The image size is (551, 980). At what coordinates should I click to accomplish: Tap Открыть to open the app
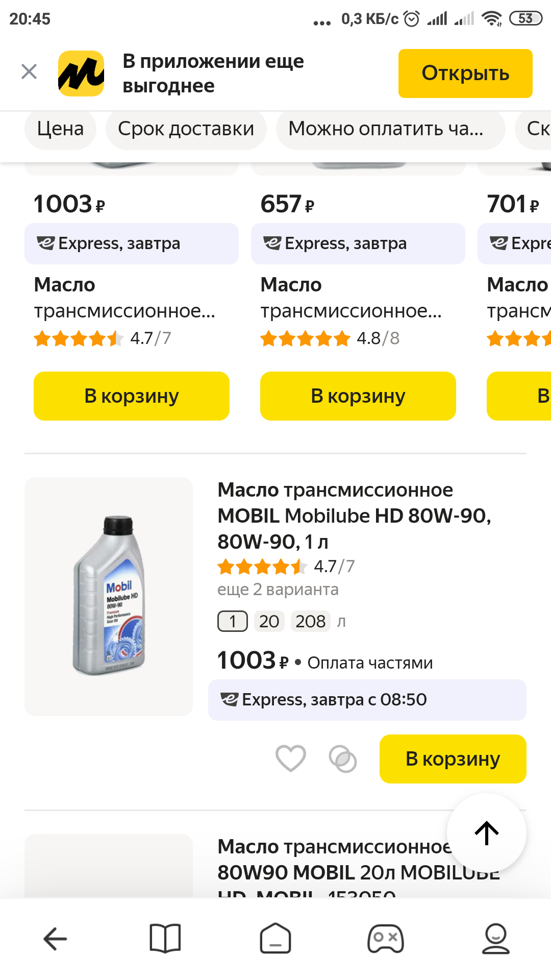click(465, 73)
